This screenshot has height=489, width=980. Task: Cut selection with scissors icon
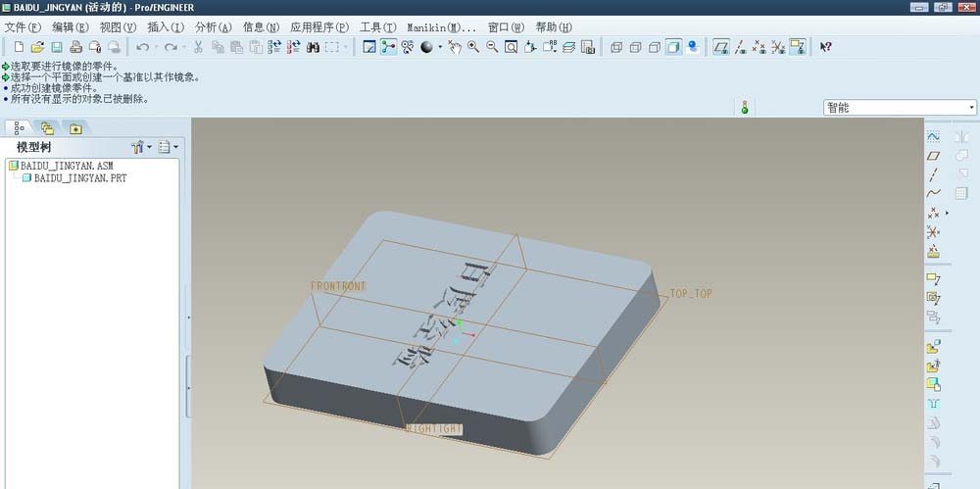[x=198, y=47]
